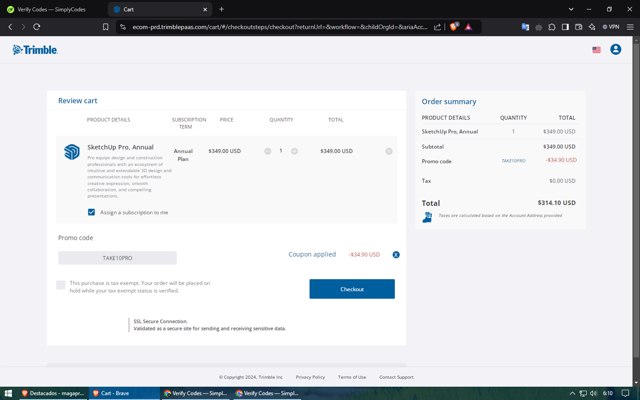
Task: Remove the applied TAKE10PRO coupon
Action: 396,255
